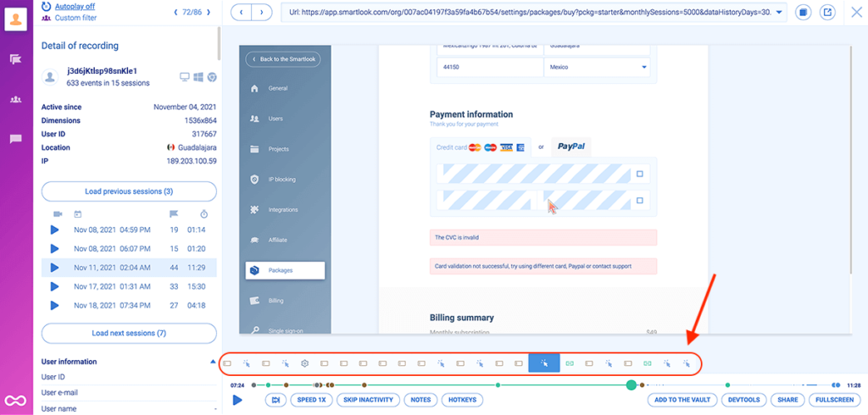Click the Chrome browser icon
Viewport: 868px width, 415px height.
click(x=212, y=77)
